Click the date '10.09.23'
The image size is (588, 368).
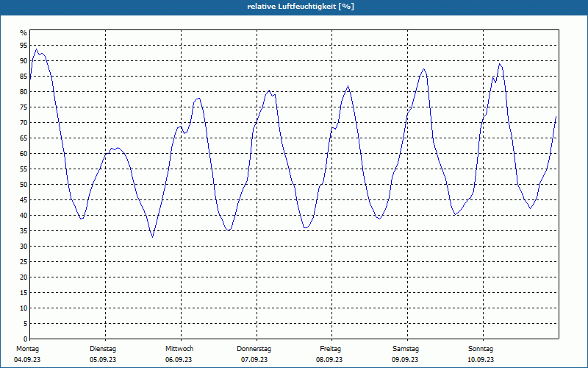[481, 360]
